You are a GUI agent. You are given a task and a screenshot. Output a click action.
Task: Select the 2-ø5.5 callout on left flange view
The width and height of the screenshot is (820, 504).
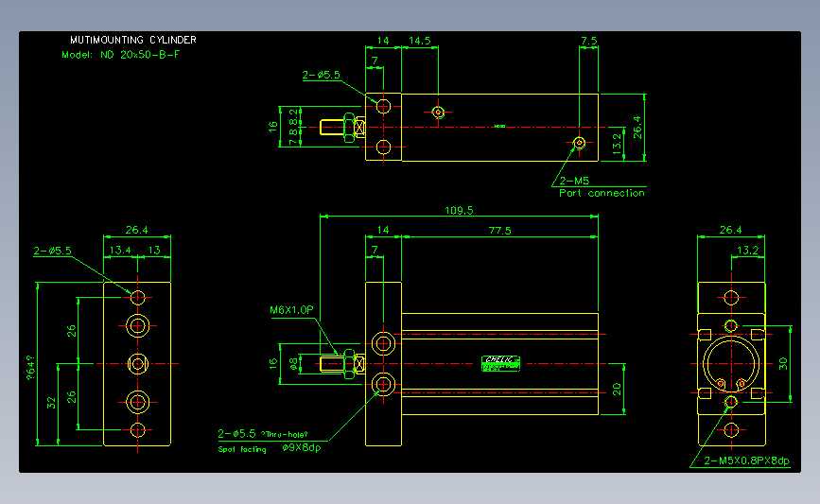click(x=52, y=251)
